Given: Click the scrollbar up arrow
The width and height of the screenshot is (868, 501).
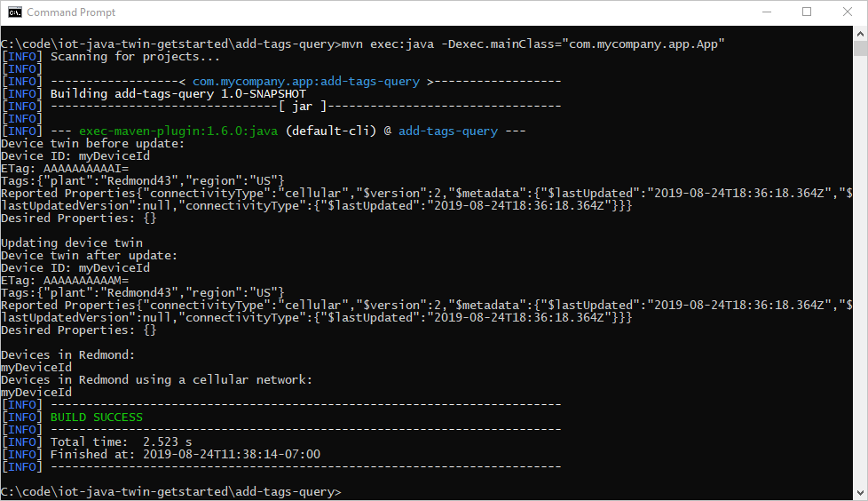Looking at the screenshot, I should (860, 33).
